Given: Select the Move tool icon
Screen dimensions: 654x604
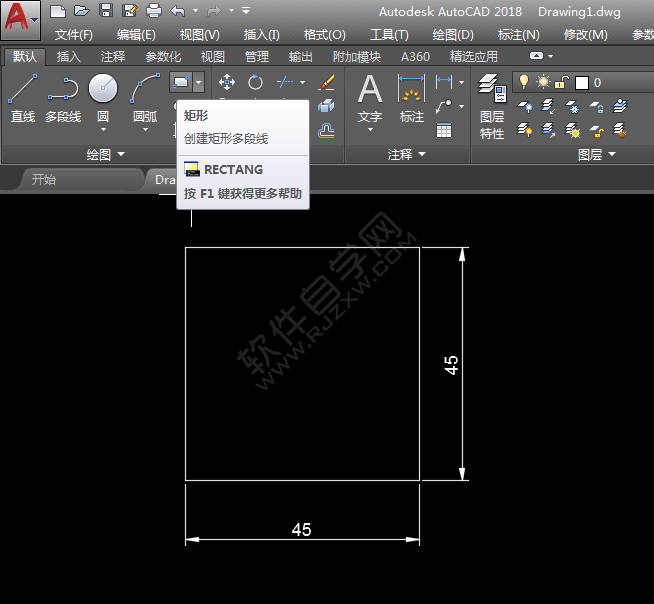Looking at the screenshot, I should (227, 82).
